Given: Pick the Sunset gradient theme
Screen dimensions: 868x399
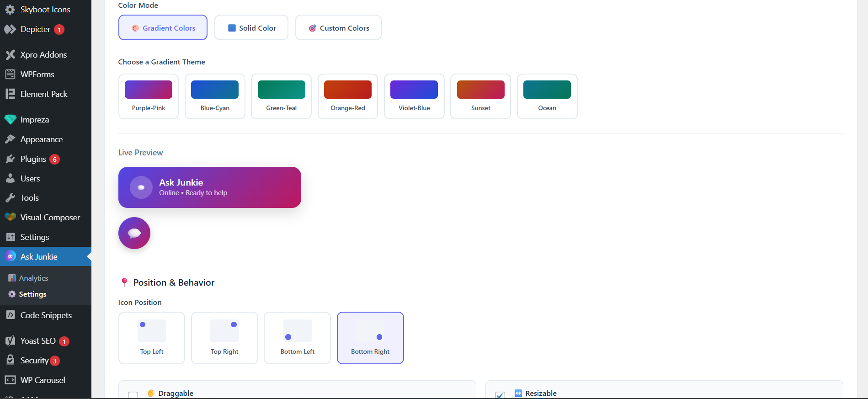Looking at the screenshot, I should 480,96.
